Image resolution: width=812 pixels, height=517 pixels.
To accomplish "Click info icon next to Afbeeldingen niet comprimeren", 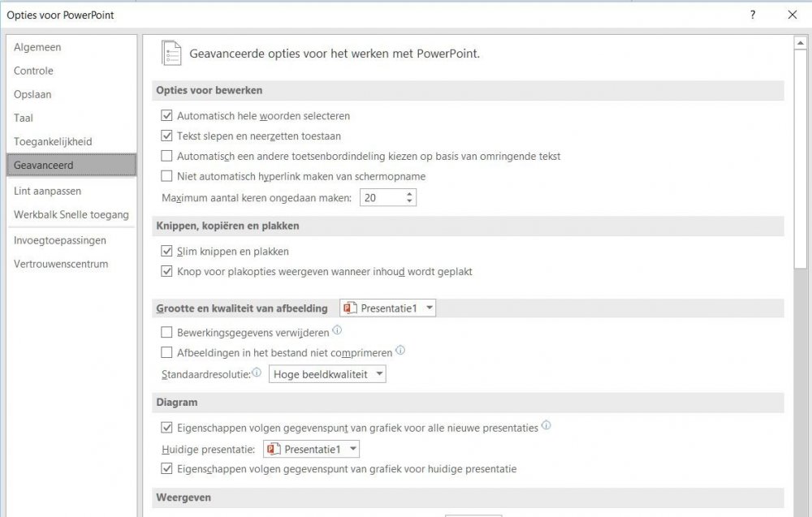I will (x=400, y=351).
